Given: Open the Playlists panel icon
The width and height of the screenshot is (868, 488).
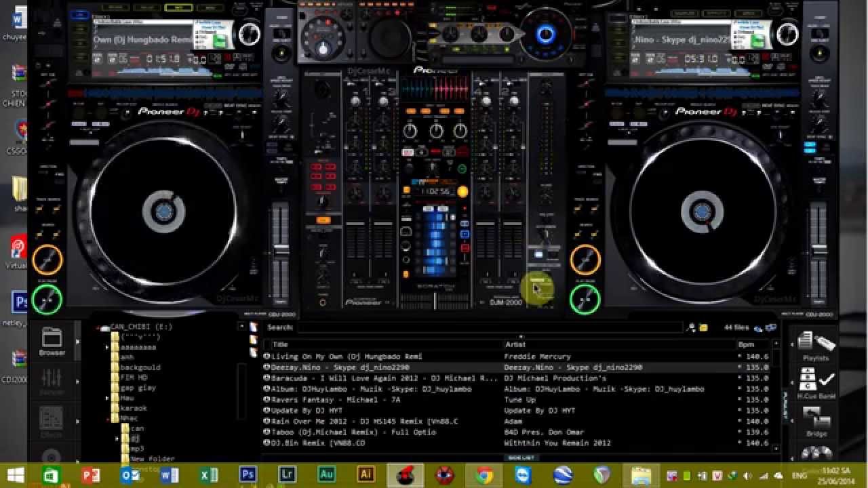Looking at the screenshot, I should tap(816, 346).
